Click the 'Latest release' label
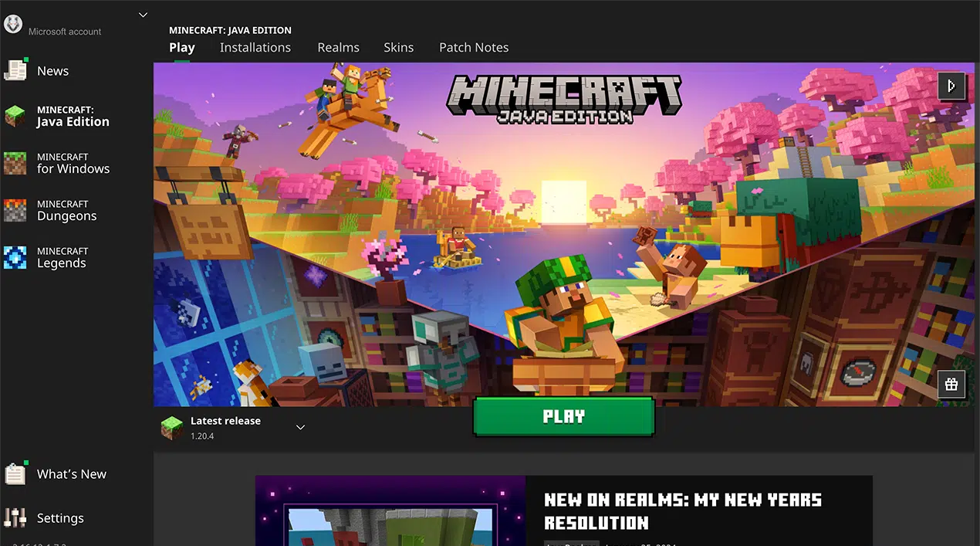The width and height of the screenshot is (980, 546). 225,421
